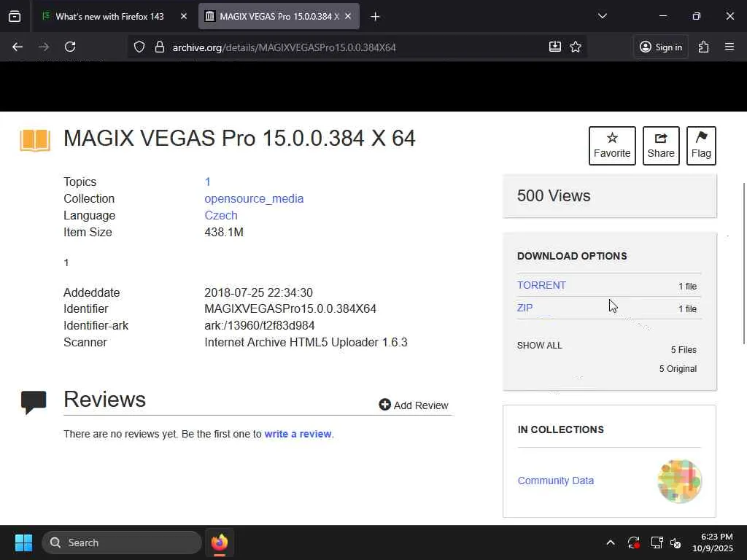Image resolution: width=747 pixels, height=560 pixels.
Task: Select the identifier MAGIXVEGASPro15.0.0.384X64 text
Action: point(290,308)
